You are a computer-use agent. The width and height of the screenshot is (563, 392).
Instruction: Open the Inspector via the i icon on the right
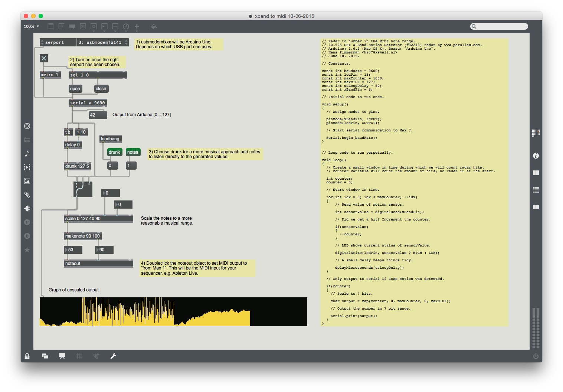coord(536,156)
